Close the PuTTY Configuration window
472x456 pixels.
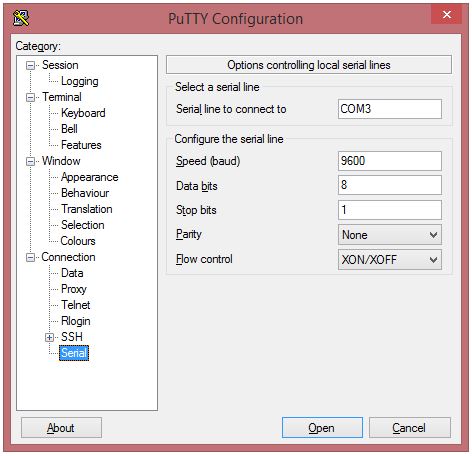pos(446,15)
